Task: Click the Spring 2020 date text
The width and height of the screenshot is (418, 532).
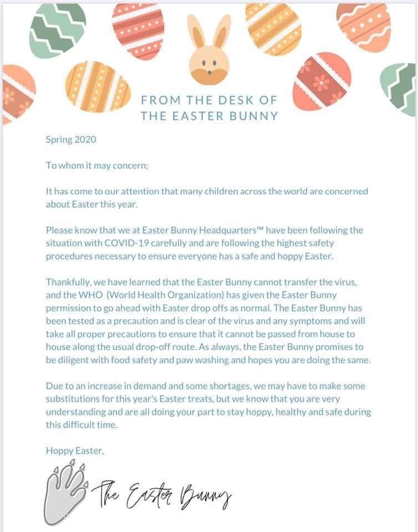Action: tap(71, 140)
